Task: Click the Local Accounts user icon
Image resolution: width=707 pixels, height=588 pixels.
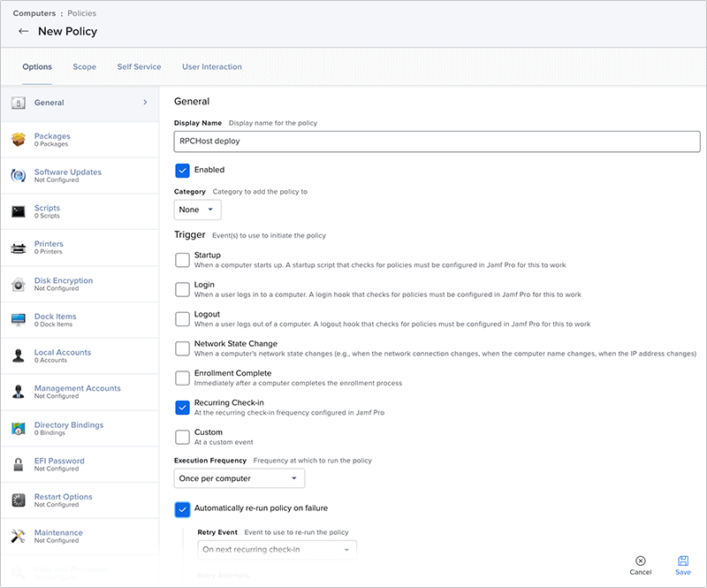Action: coord(18,355)
